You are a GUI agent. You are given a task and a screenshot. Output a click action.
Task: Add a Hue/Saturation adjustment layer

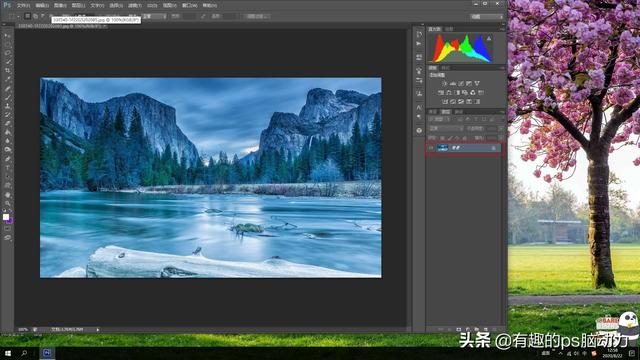[441, 93]
